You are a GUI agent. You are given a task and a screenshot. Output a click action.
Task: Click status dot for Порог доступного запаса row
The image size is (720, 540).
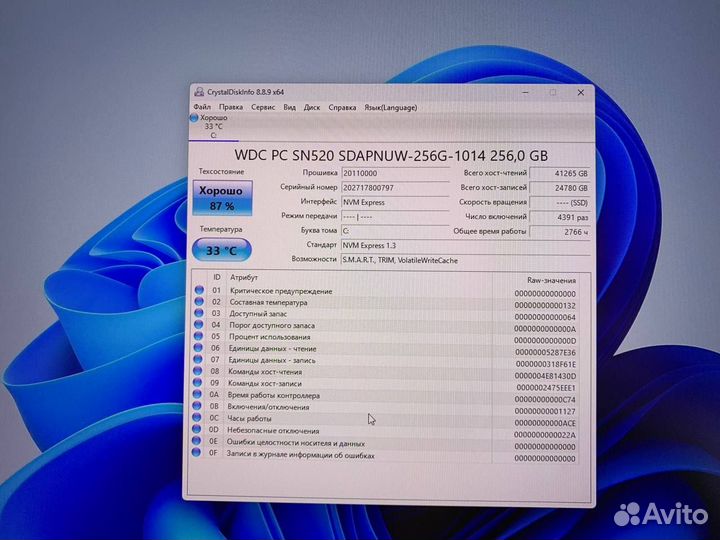click(198, 325)
